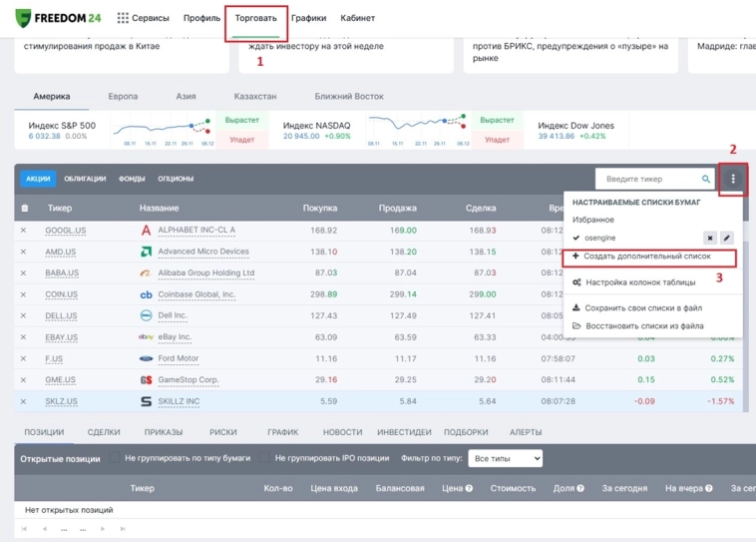Remove EBAY.US row with its X icon
This screenshot has height=542, width=756.
23,337
